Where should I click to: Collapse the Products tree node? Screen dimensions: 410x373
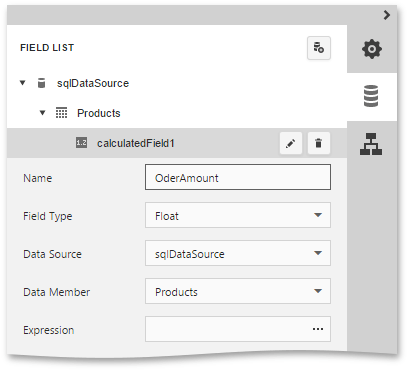click(42, 113)
